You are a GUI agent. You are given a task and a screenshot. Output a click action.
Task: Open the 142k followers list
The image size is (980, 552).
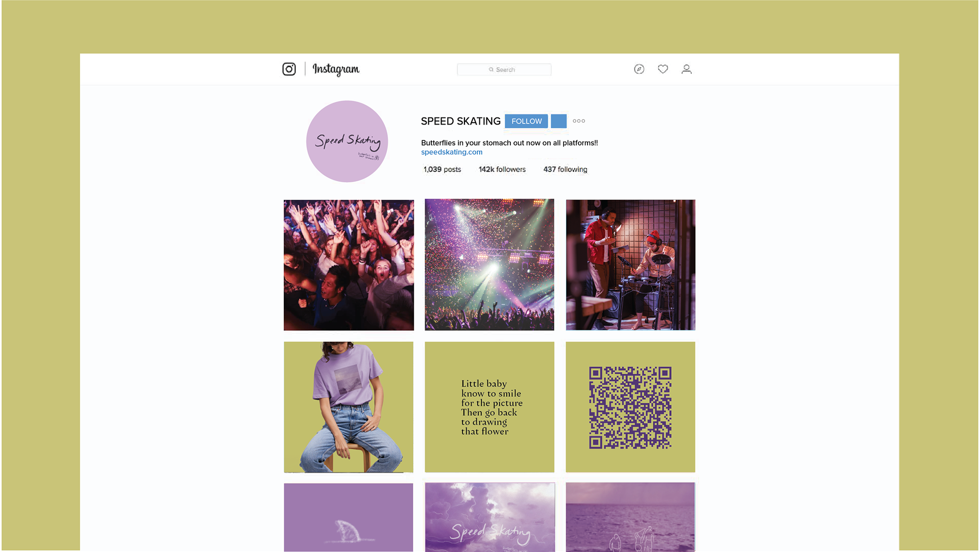[x=502, y=170]
